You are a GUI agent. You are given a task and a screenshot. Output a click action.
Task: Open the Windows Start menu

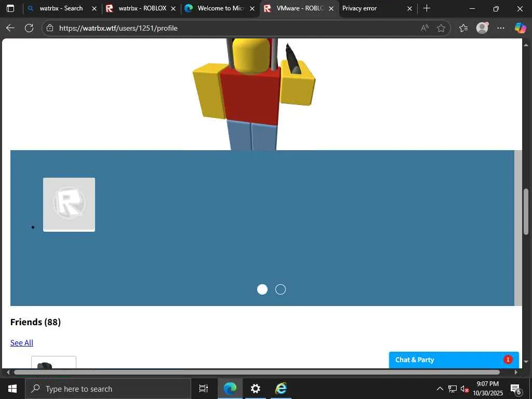point(12,389)
